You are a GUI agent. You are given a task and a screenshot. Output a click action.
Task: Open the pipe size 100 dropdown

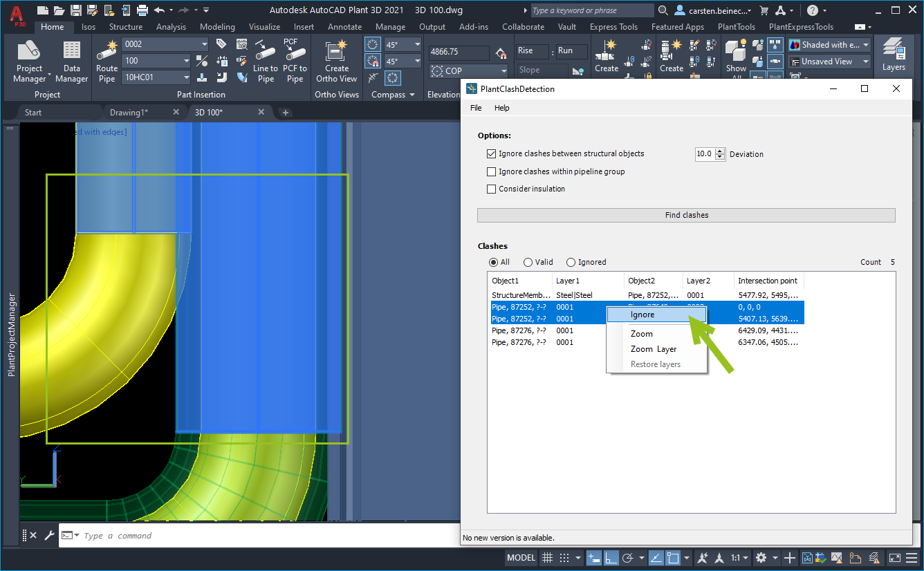(186, 61)
